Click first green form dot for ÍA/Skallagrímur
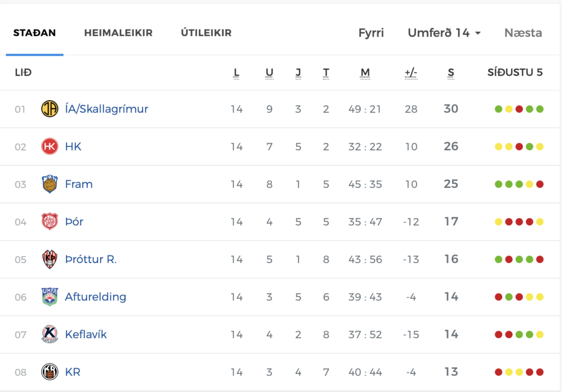The width and height of the screenshot is (562, 392). (498, 109)
